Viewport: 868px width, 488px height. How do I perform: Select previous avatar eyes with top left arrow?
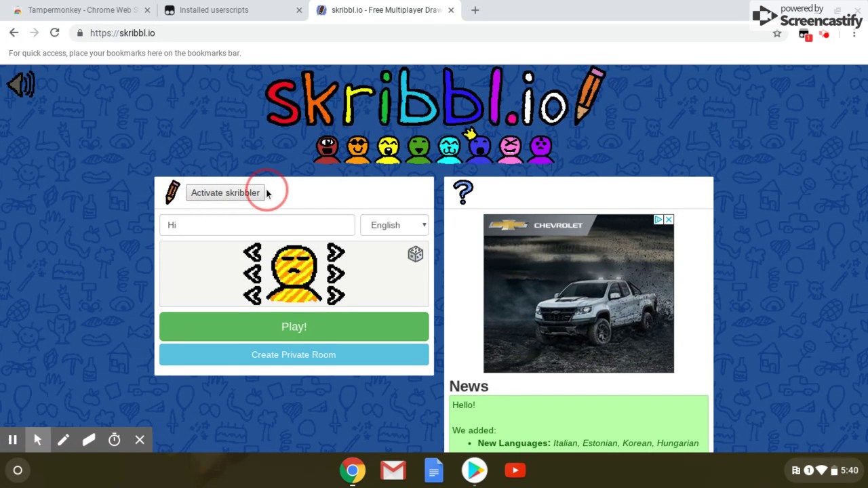[252, 253]
